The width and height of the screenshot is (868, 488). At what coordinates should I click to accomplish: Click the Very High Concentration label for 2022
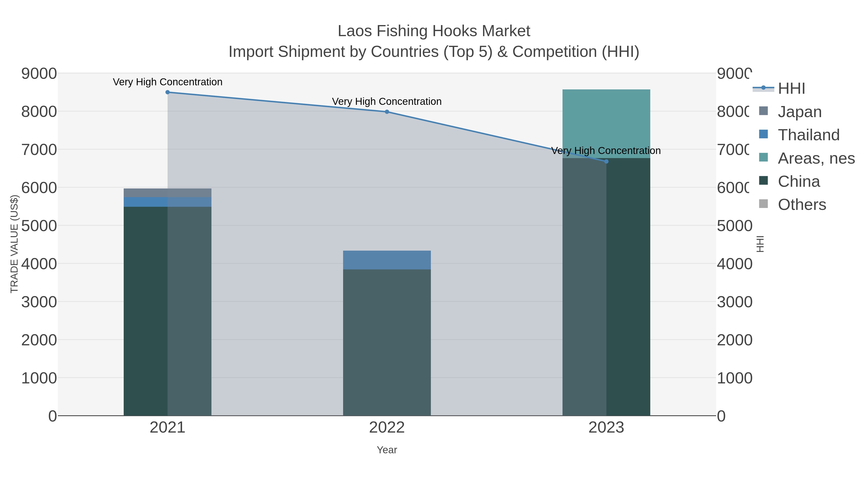point(387,101)
